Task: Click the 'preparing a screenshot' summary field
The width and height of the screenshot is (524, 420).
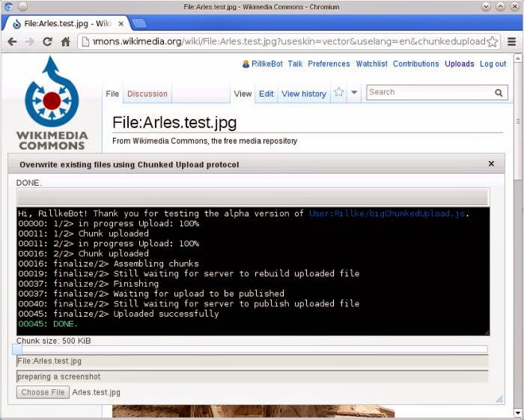Action: [x=252, y=377]
